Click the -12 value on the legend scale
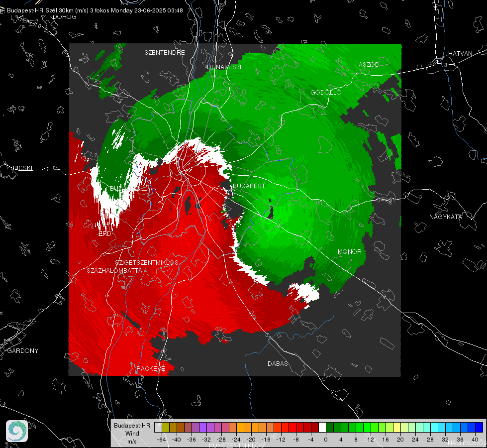 click(x=281, y=440)
